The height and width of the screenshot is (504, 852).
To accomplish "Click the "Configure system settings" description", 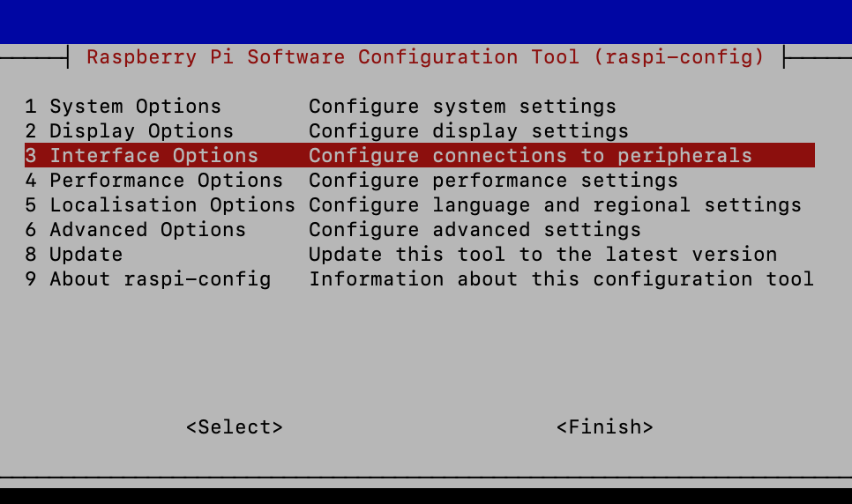I will pyautogui.click(x=462, y=107).
